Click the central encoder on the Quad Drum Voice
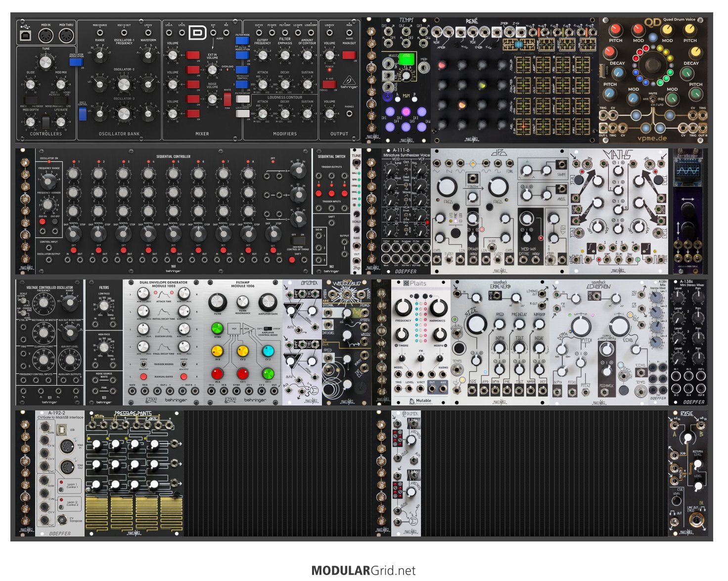 654,65
